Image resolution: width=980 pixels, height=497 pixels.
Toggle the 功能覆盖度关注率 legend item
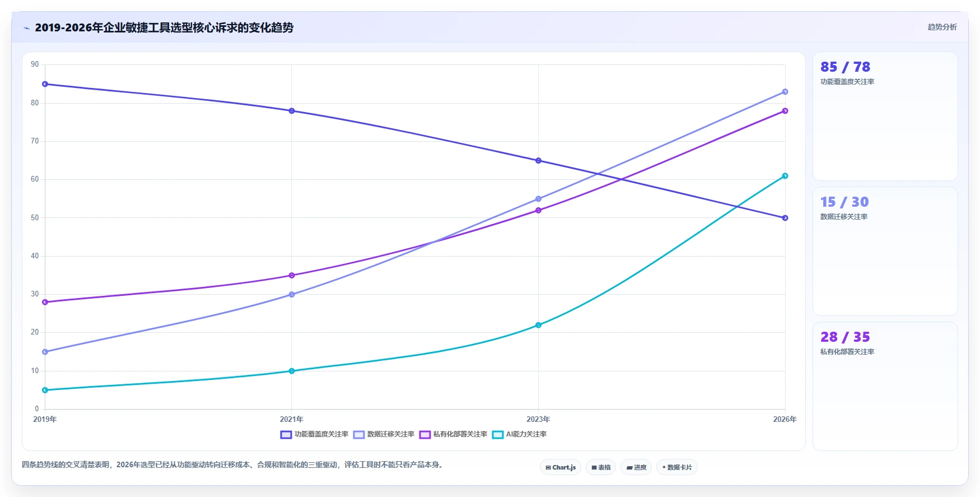(314, 434)
